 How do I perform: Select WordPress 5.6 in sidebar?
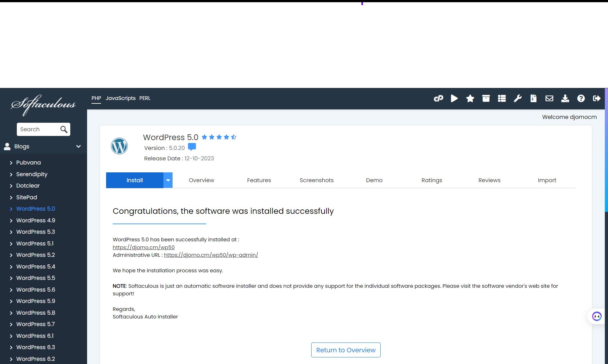[x=35, y=290]
